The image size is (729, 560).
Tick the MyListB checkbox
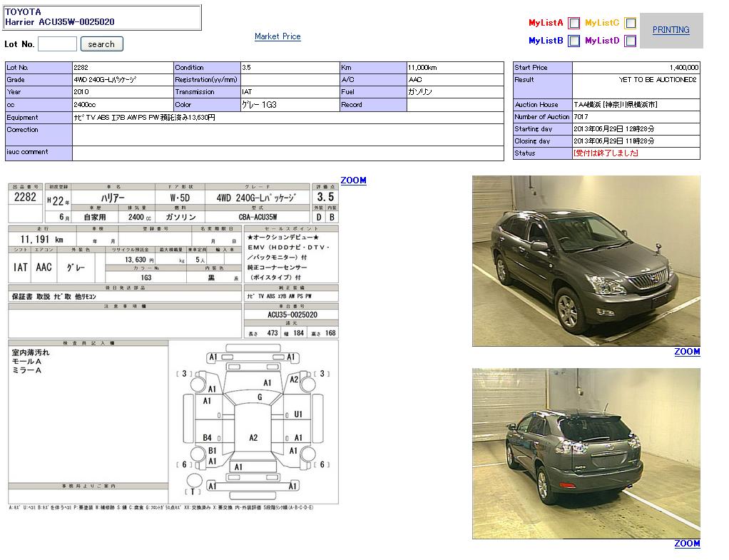[x=573, y=41]
